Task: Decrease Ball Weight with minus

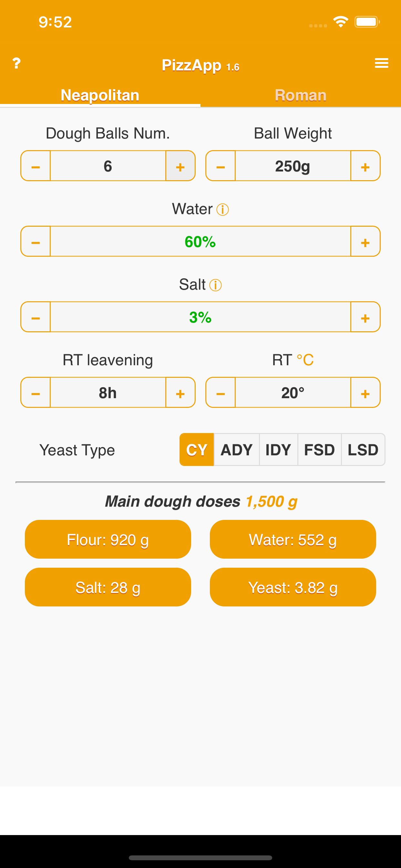Action: (x=221, y=166)
